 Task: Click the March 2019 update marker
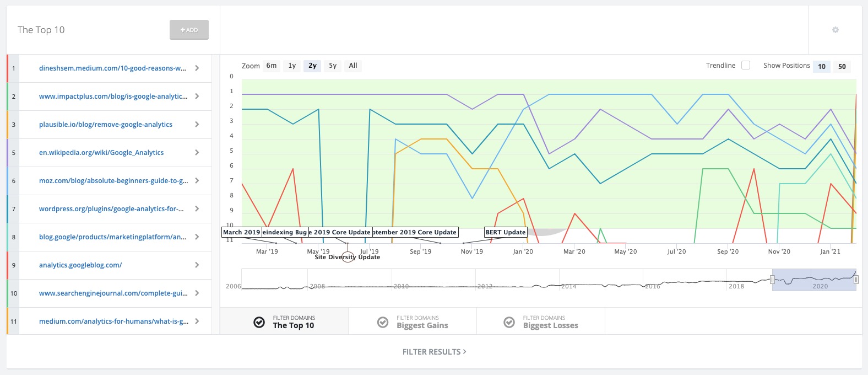[x=241, y=232]
